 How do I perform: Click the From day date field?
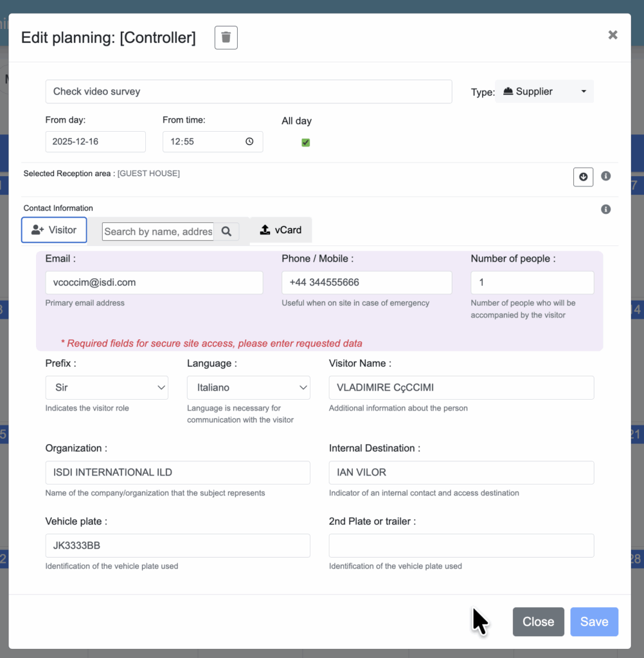tap(95, 141)
